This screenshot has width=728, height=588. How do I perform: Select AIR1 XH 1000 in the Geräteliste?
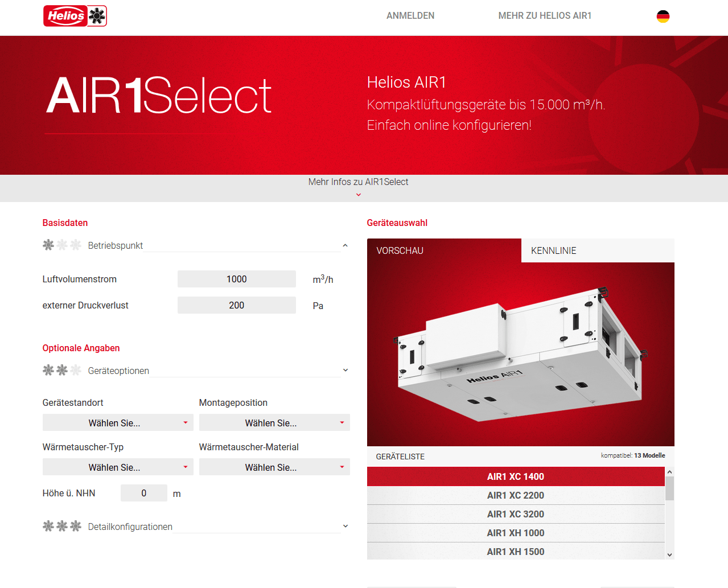tap(516, 533)
